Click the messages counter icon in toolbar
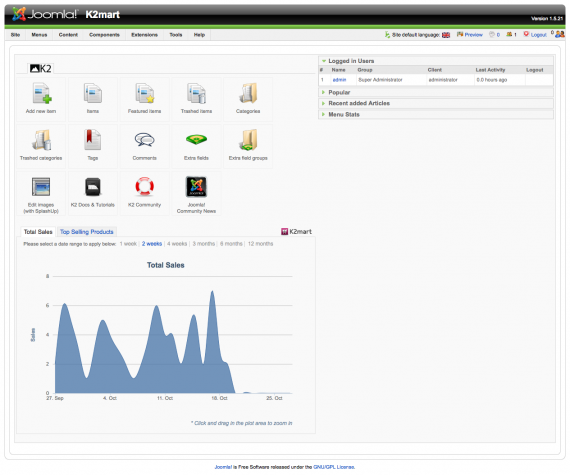Screen dimensions: 570x475 click(492, 35)
